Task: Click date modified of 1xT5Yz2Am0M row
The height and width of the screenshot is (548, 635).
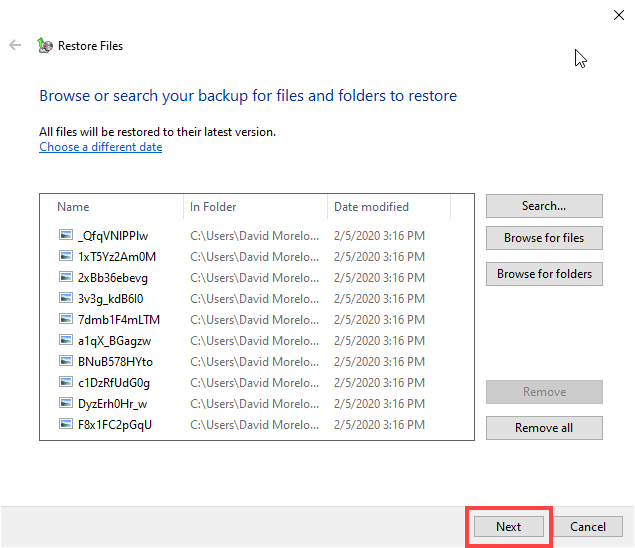Action: coord(379,257)
